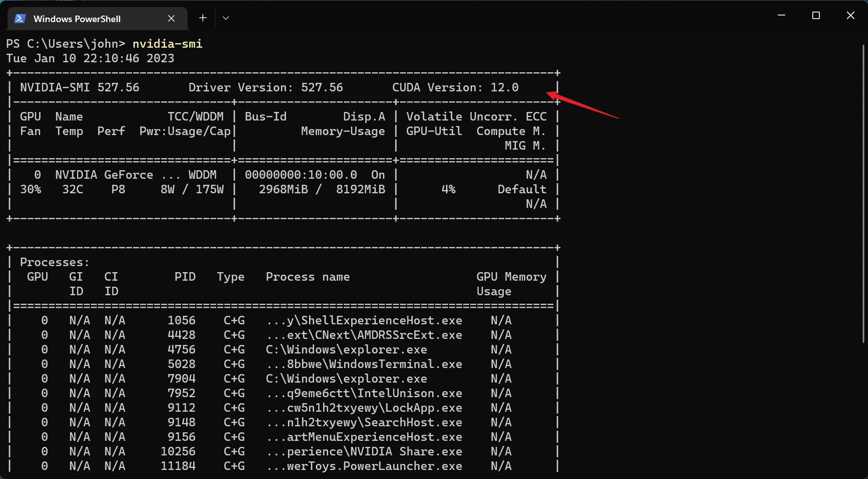868x479 pixels.
Task: Click the 'Process name' column header
Action: [x=308, y=277]
